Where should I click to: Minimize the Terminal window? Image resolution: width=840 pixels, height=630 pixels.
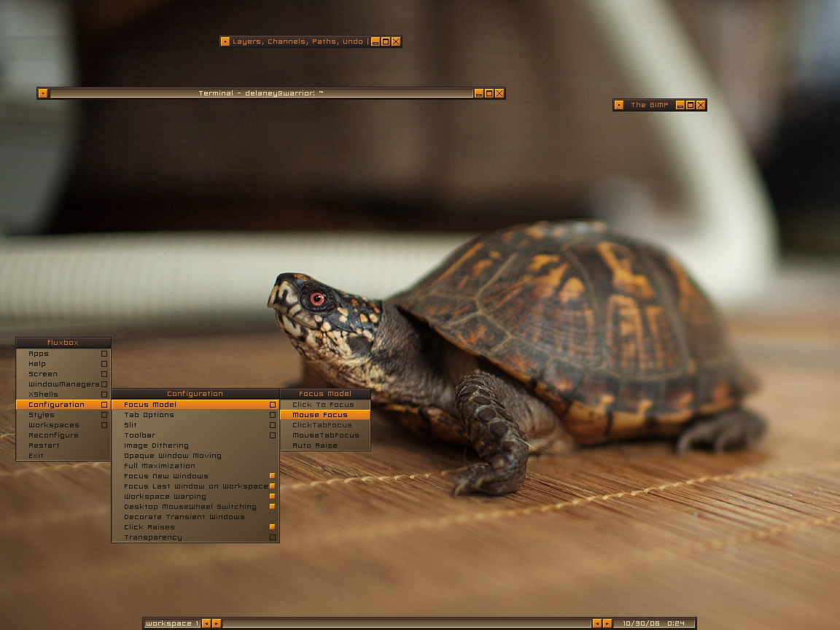pos(479,93)
